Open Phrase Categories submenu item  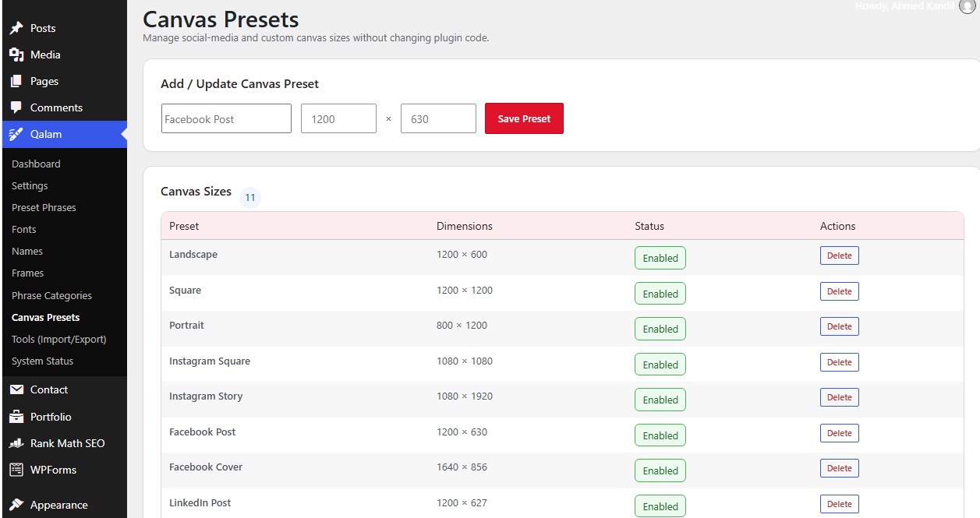pyautogui.click(x=51, y=295)
